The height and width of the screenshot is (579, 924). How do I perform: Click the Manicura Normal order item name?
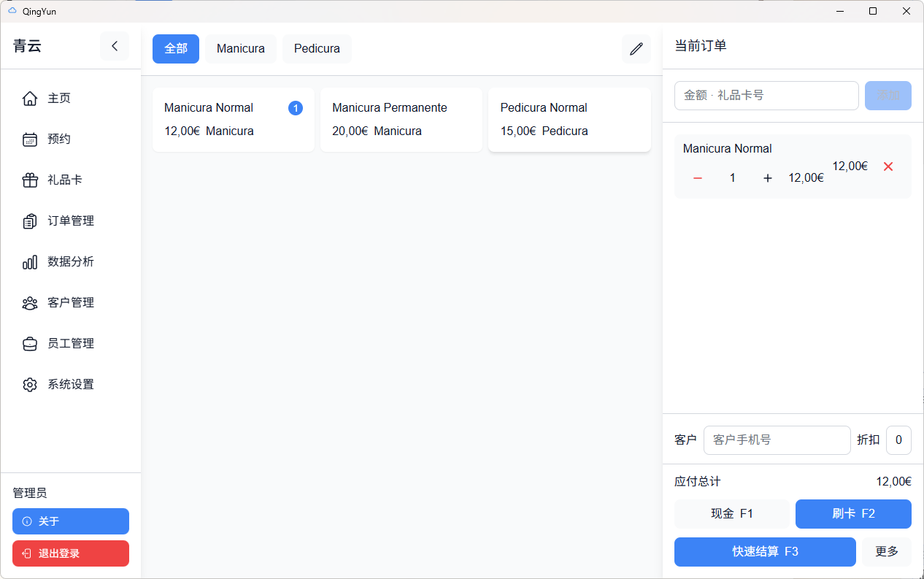tap(728, 149)
